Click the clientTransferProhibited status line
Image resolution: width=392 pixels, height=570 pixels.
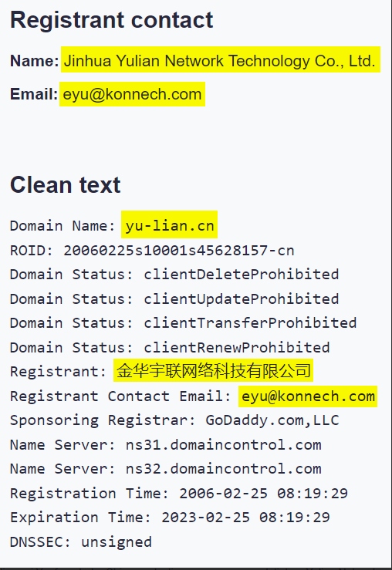pyautogui.click(x=184, y=323)
